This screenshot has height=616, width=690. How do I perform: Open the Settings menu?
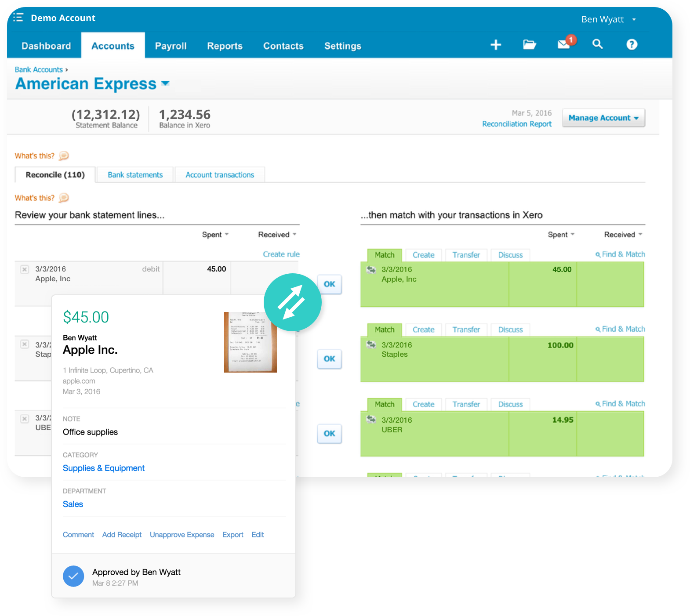click(343, 46)
